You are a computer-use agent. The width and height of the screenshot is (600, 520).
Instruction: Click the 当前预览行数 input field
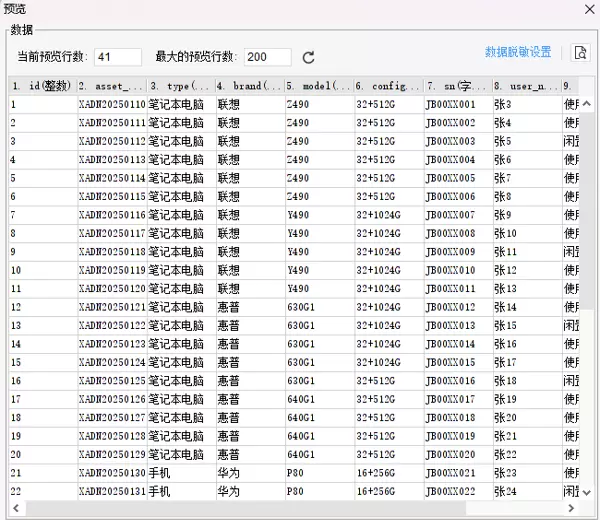[118, 57]
